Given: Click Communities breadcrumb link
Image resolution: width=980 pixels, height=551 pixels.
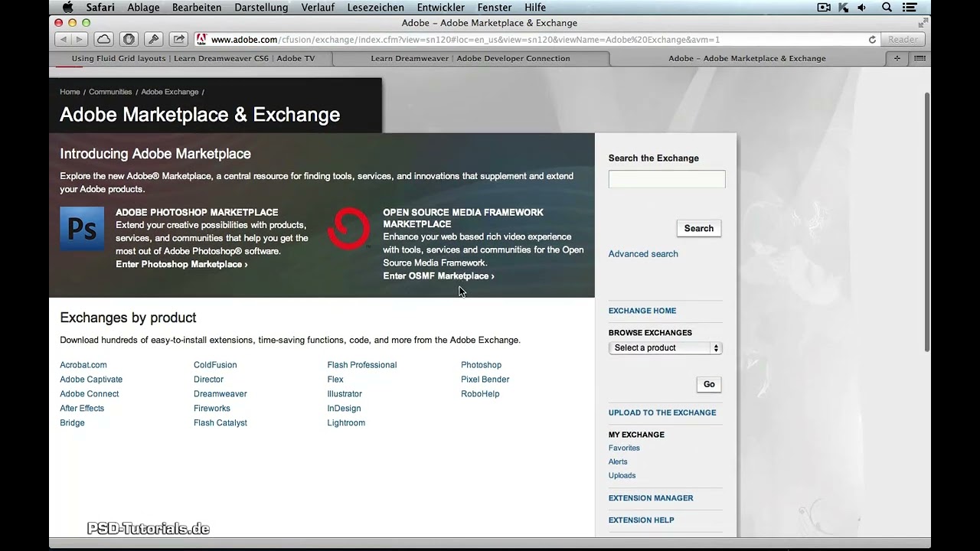Looking at the screenshot, I should [x=110, y=92].
